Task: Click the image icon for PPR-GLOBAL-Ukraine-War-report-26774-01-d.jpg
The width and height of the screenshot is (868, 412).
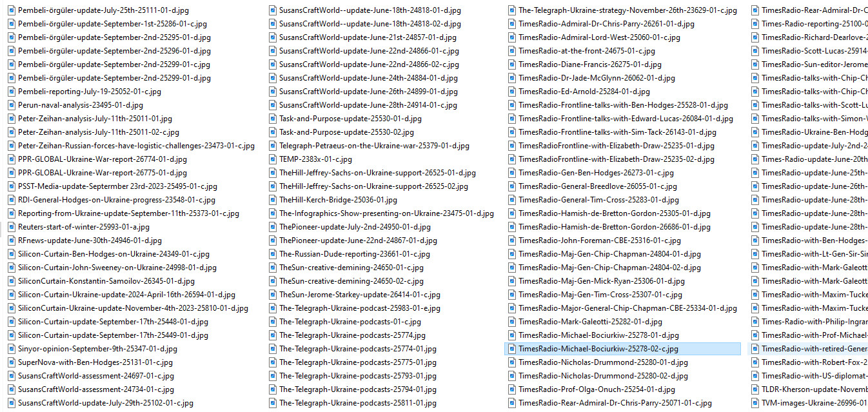Action: (x=12, y=159)
